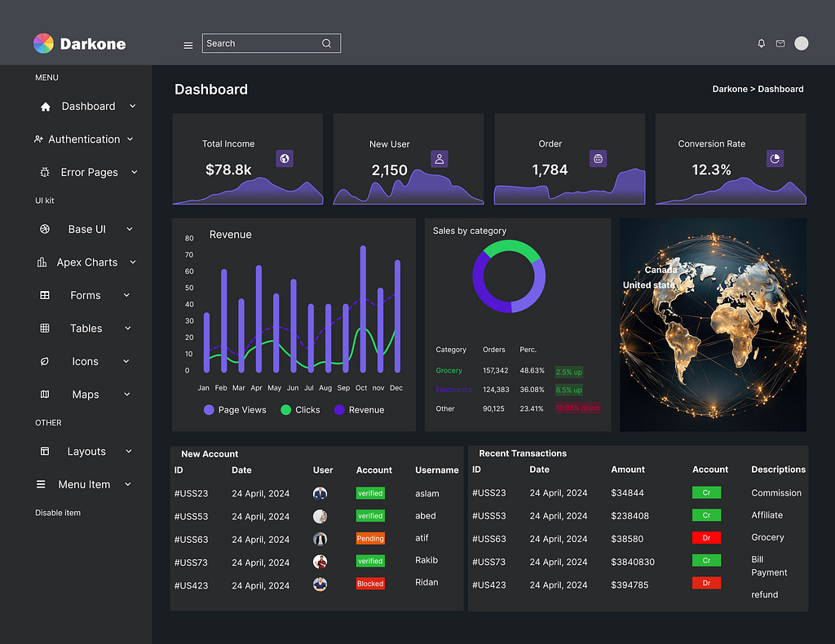Click the user icon on New User card

click(x=439, y=158)
